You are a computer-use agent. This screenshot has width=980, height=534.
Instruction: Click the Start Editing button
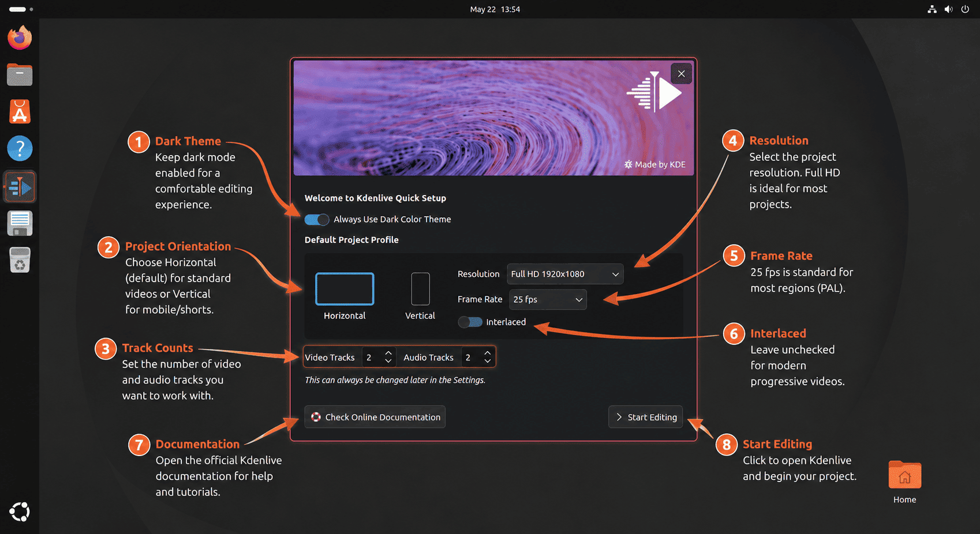[645, 417]
